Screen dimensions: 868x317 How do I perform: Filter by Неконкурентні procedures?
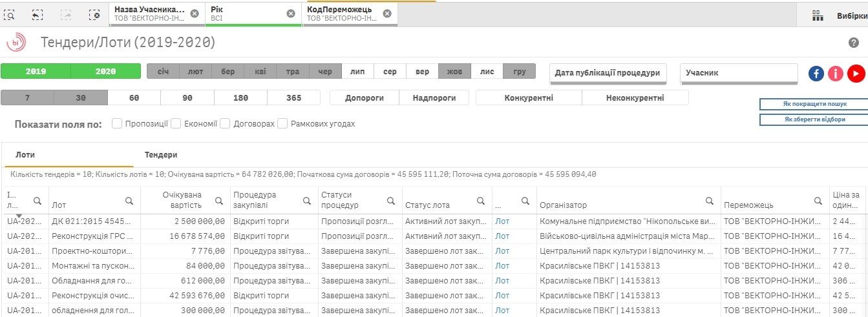[x=635, y=98]
